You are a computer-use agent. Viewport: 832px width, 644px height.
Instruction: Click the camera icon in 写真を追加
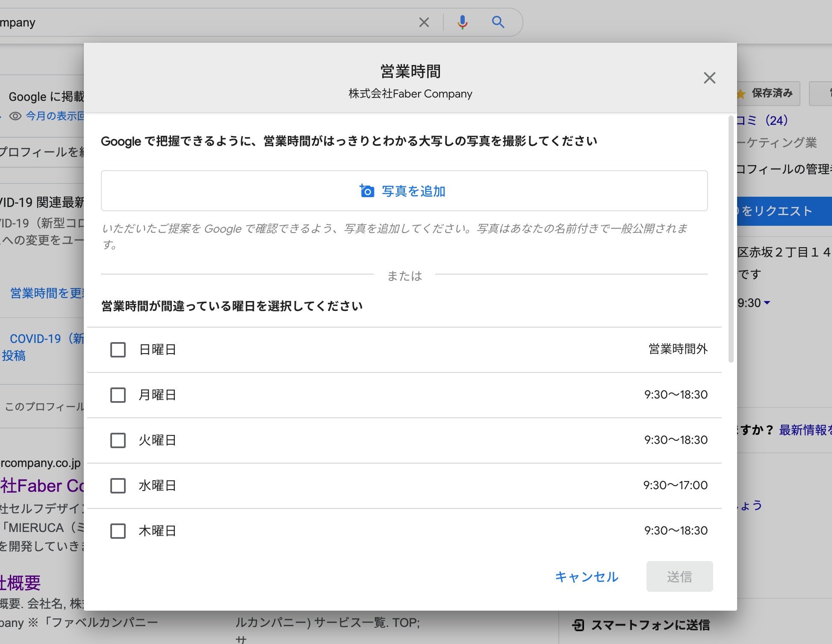coord(367,191)
